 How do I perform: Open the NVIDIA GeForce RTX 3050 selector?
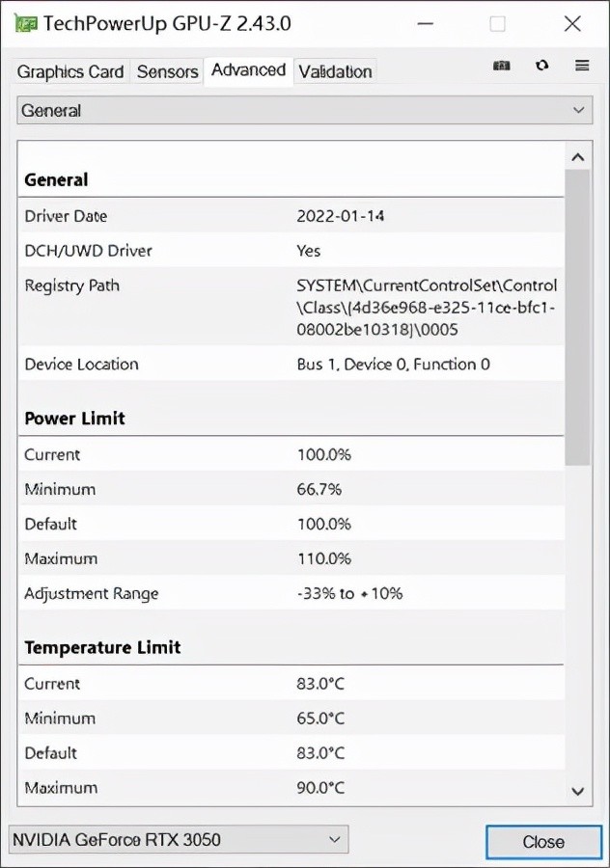[x=178, y=839]
